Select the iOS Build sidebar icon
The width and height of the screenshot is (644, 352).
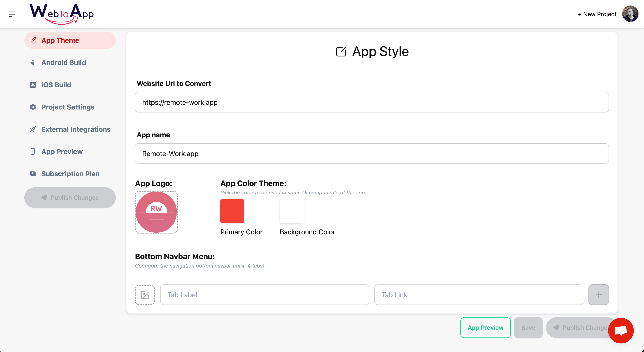[33, 85]
